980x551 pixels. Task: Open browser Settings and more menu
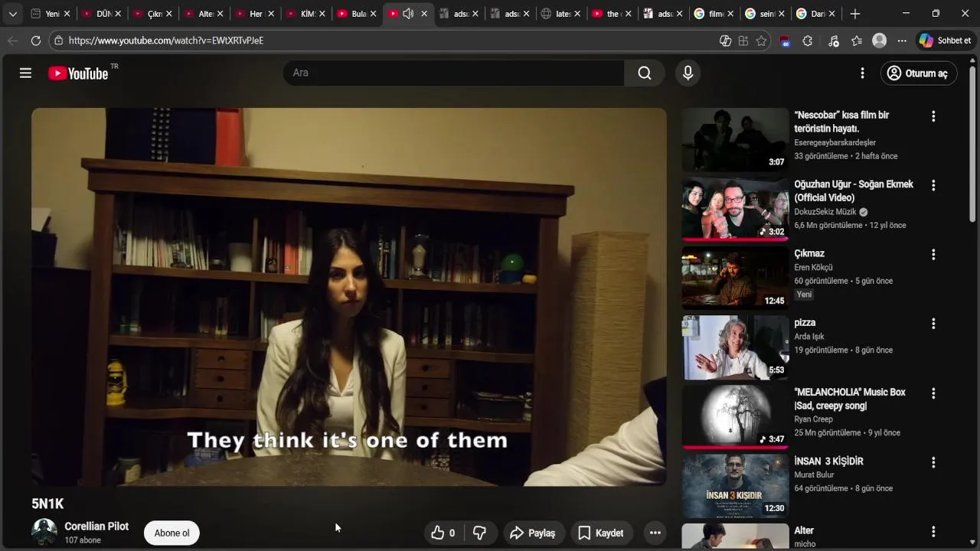pos(903,41)
